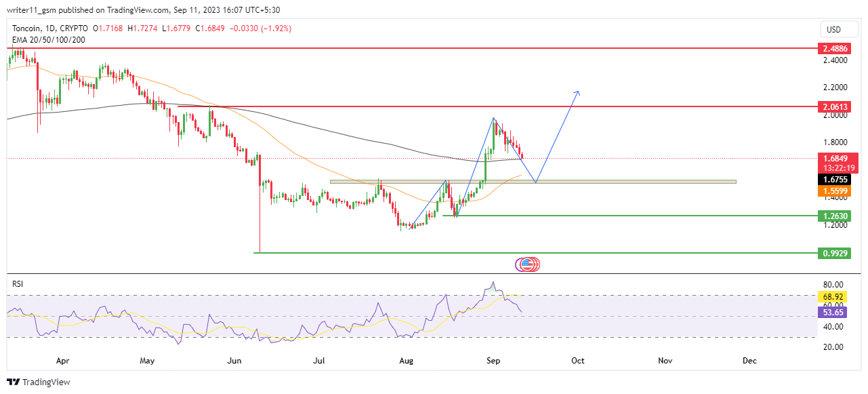Click the Toncoin, 1D, CRYPTO symbol title

49,28
